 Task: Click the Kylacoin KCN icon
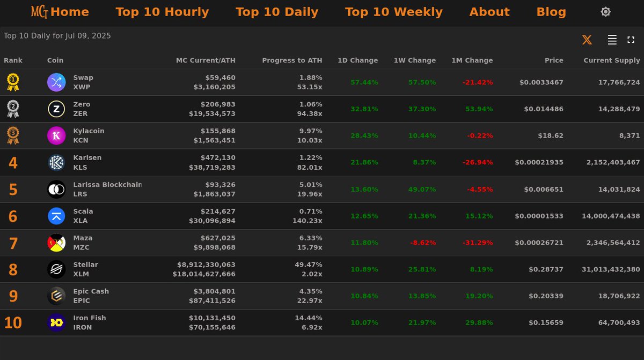pyautogui.click(x=55, y=135)
